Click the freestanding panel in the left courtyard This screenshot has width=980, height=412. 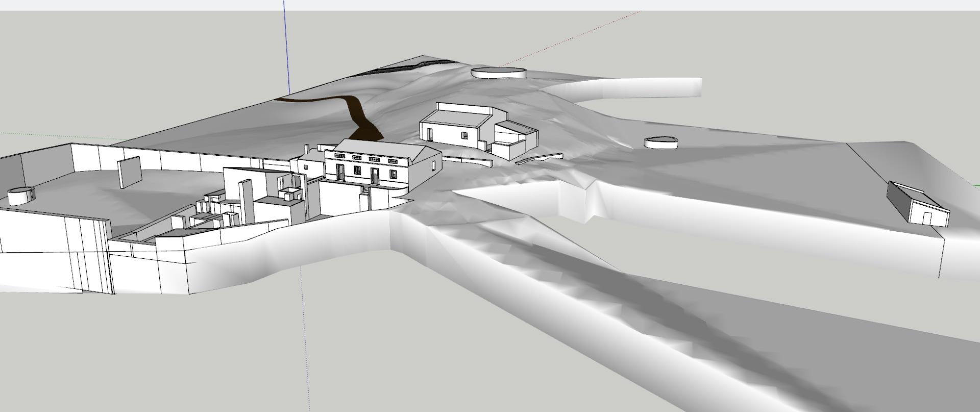[x=130, y=173]
